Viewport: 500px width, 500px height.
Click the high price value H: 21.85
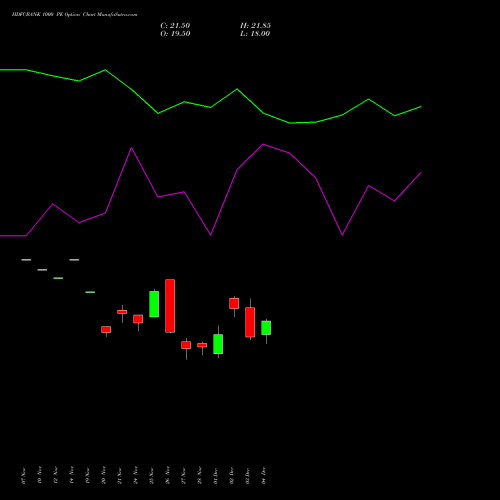255,26
